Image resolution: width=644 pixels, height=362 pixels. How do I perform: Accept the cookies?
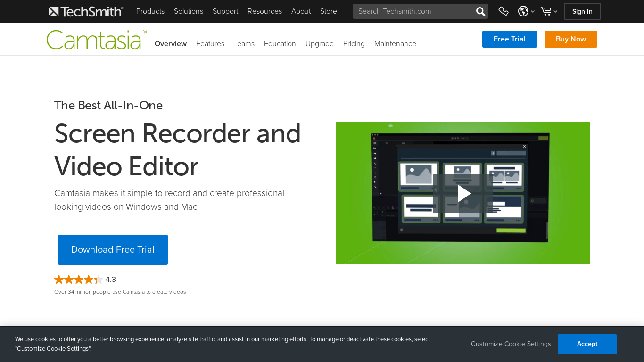587,344
